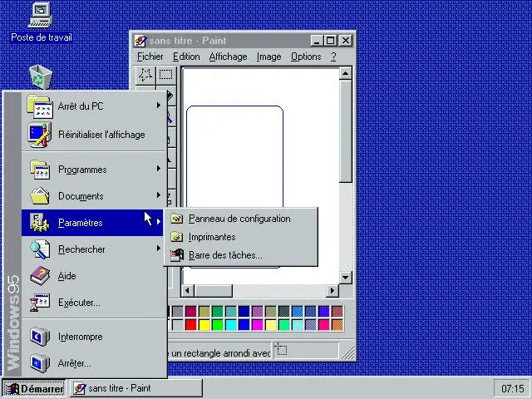Select the Free-form selection tool in Paint
The height and width of the screenshot is (399, 532).
pos(145,75)
